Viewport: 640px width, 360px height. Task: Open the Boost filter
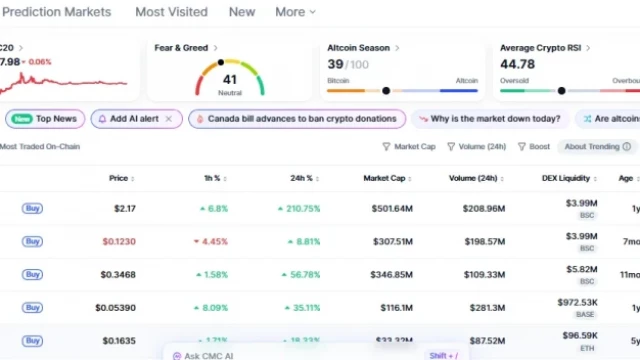pos(534,147)
